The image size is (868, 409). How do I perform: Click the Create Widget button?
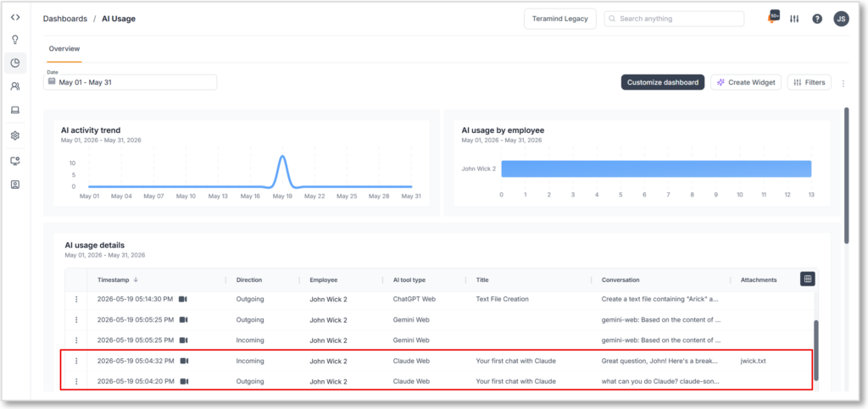746,82
